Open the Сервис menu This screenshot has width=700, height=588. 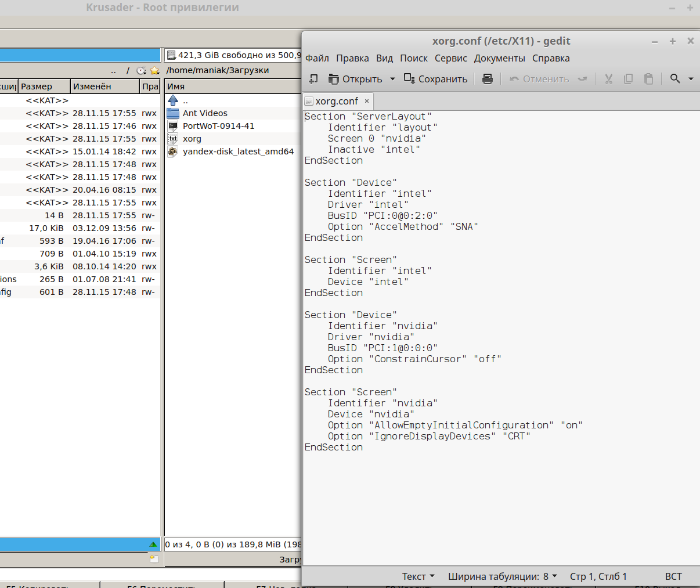click(450, 58)
